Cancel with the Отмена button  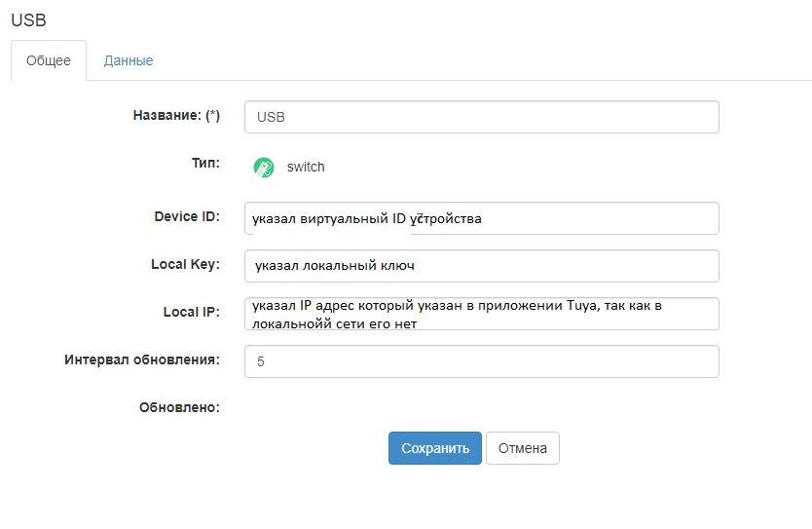coord(522,448)
